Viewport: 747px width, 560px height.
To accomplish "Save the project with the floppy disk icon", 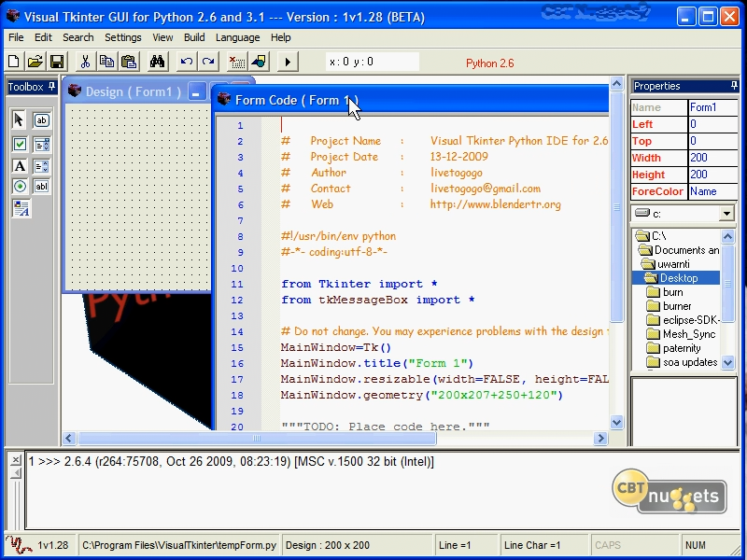I will (x=57, y=62).
